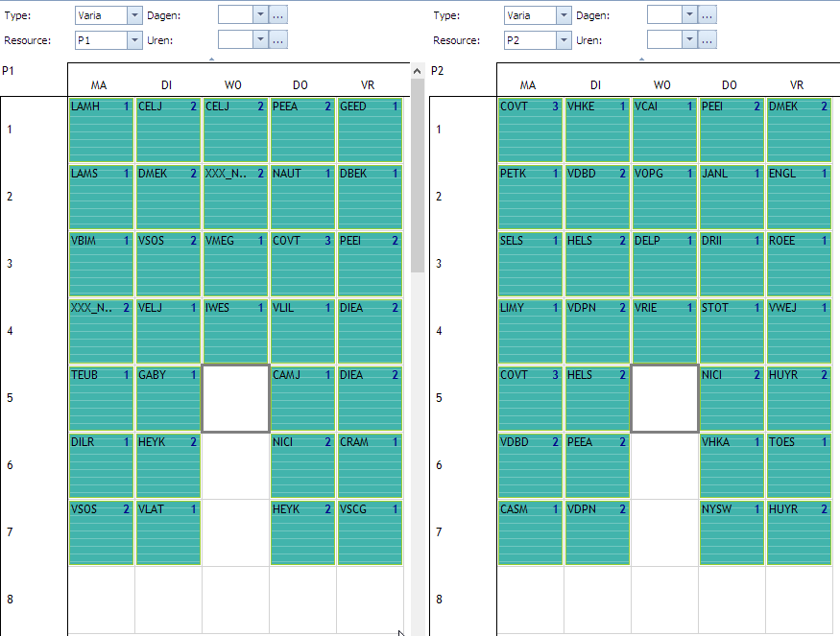The height and width of the screenshot is (636, 840).
Task: Select the LAMS cell in P1 grid
Action: coord(101,197)
